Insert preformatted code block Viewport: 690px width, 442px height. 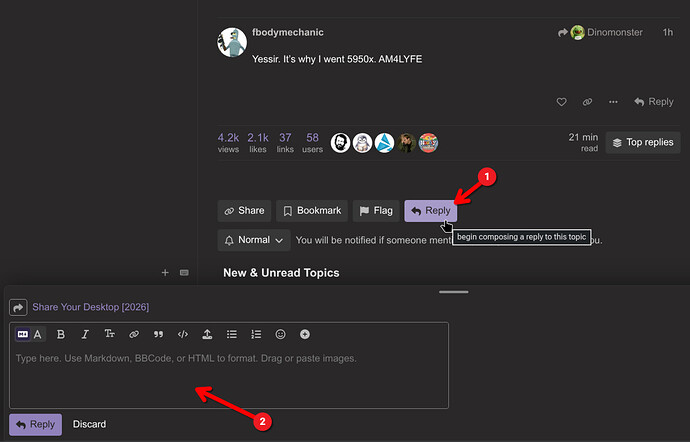click(183, 334)
